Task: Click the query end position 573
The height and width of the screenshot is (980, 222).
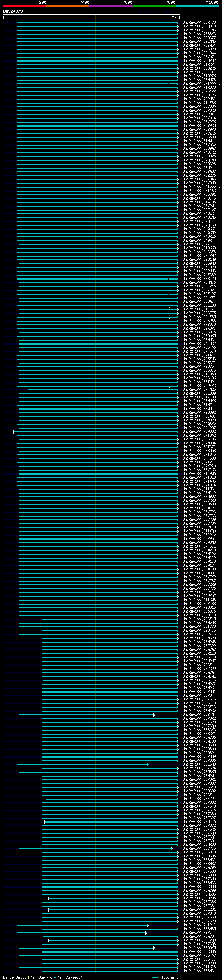Action: coord(175,17)
